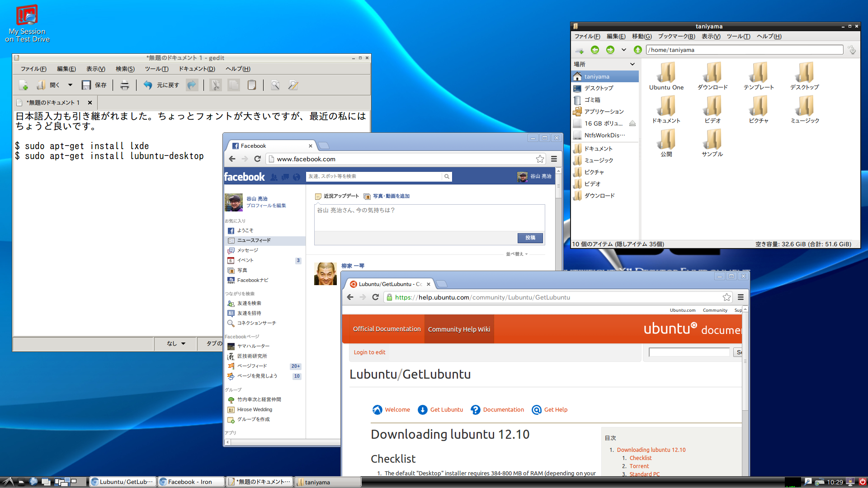Click the find magnifier icon in gedit
Screen dimensions: 868x488
[x=275, y=85]
